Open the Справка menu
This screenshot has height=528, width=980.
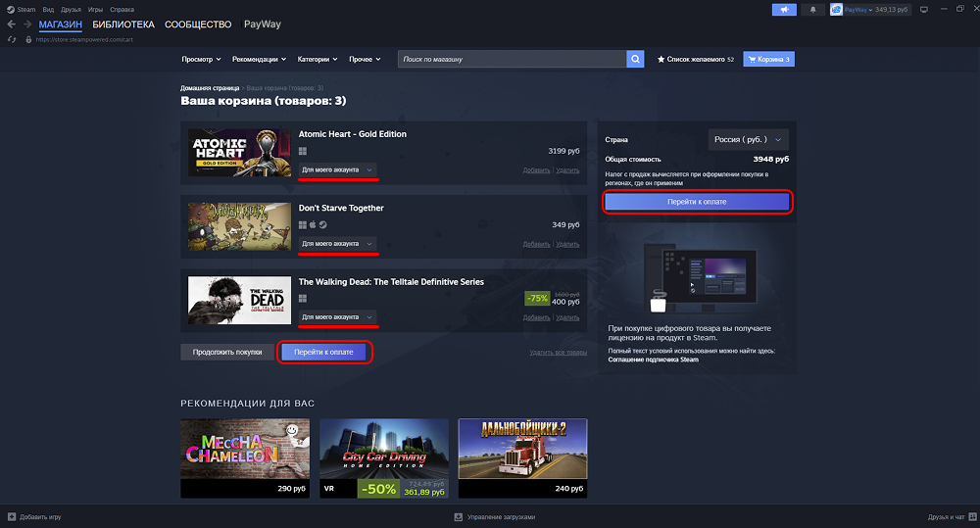(122, 10)
